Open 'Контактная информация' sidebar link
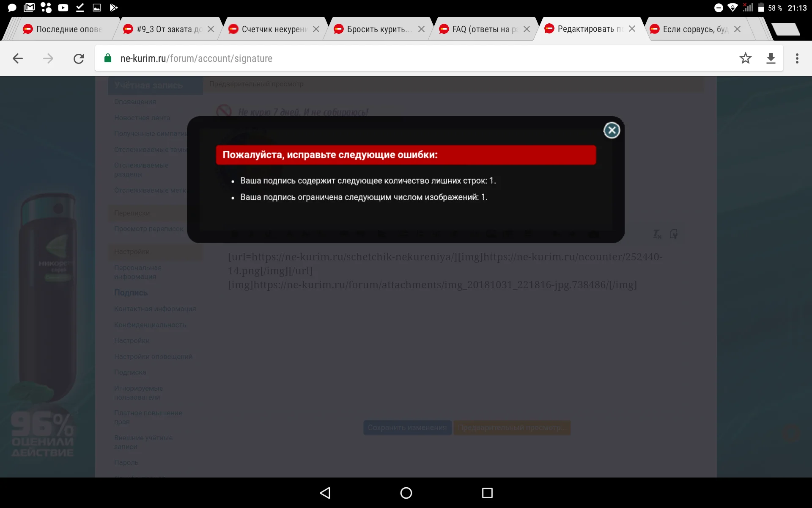This screenshot has width=812, height=508. point(155,309)
